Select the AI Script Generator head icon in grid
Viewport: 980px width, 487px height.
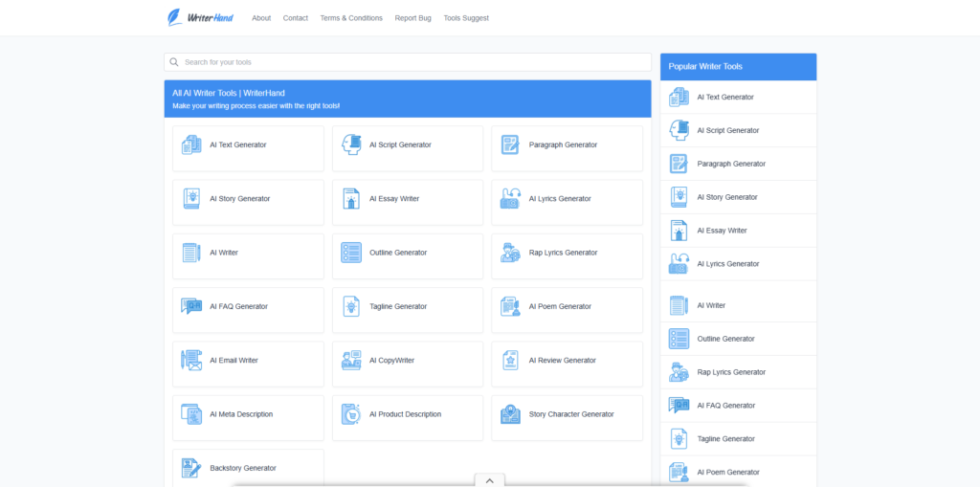pos(351,145)
